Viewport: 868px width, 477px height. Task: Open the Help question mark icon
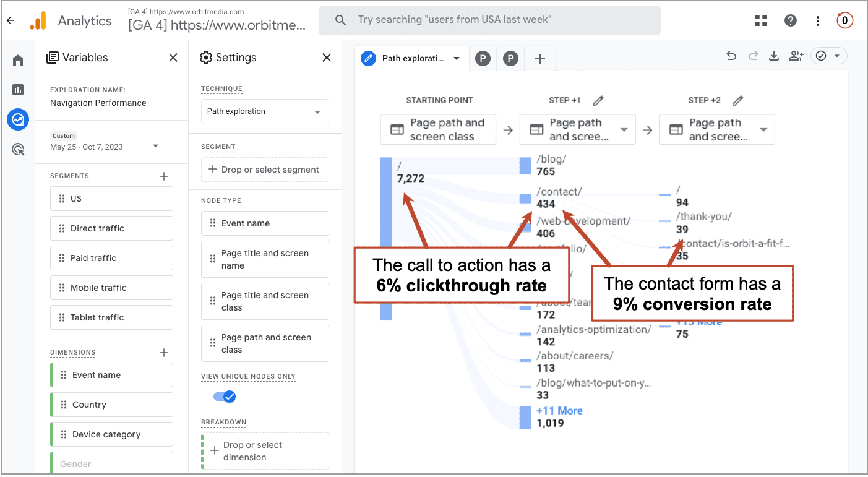click(x=790, y=20)
